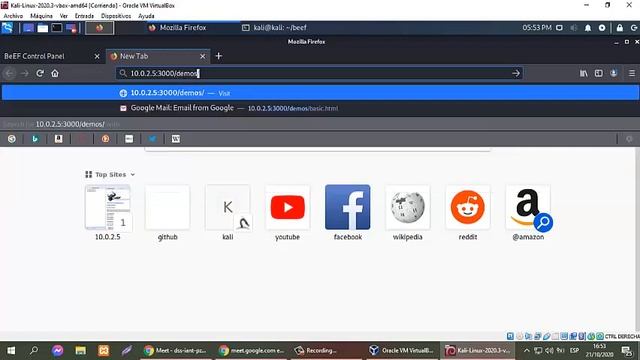Click the Kali power manager icon

[x=602, y=28]
